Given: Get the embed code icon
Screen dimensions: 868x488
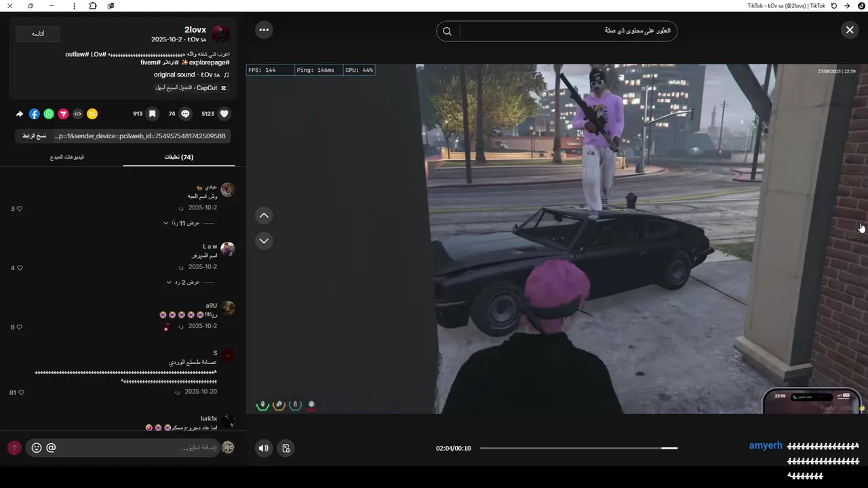Looking at the screenshot, I should click(x=77, y=114).
